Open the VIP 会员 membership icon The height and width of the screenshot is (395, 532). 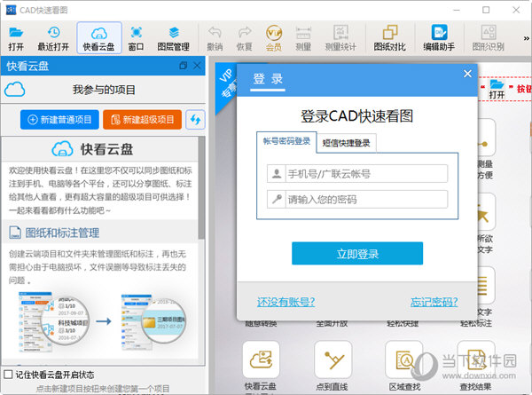pyautogui.click(x=274, y=38)
